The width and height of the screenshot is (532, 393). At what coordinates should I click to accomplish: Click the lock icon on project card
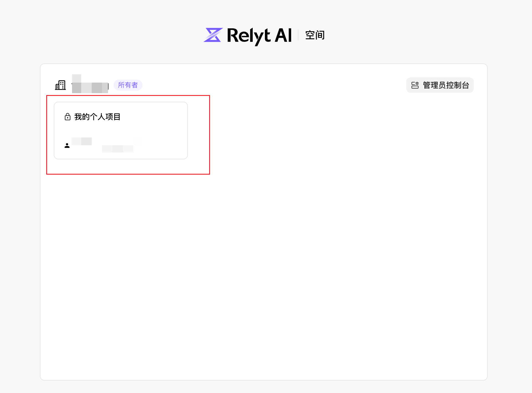click(x=67, y=117)
